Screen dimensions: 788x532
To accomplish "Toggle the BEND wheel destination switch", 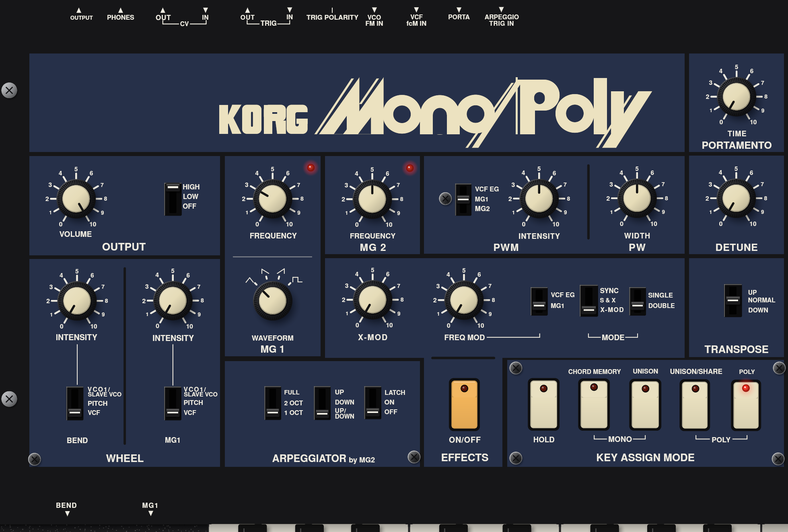I will pyautogui.click(x=75, y=403).
